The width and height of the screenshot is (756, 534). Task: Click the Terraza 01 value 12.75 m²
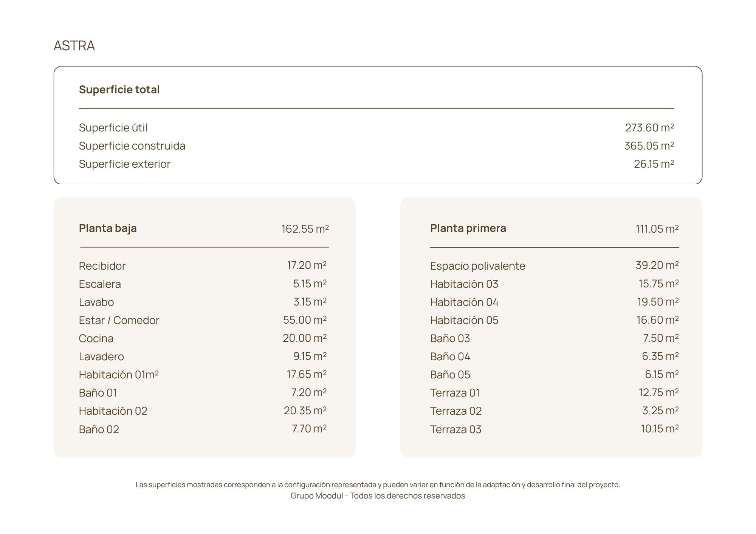point(658,392)
